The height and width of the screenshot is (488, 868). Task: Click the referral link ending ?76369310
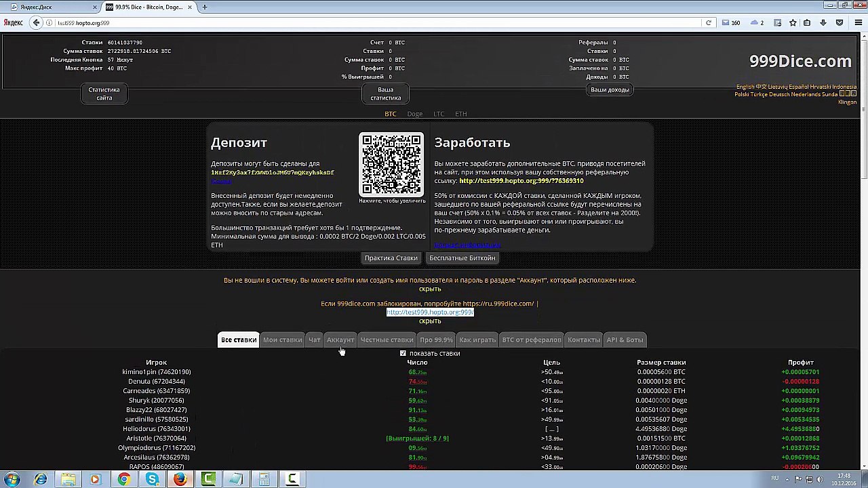click(x=521, y=181)
